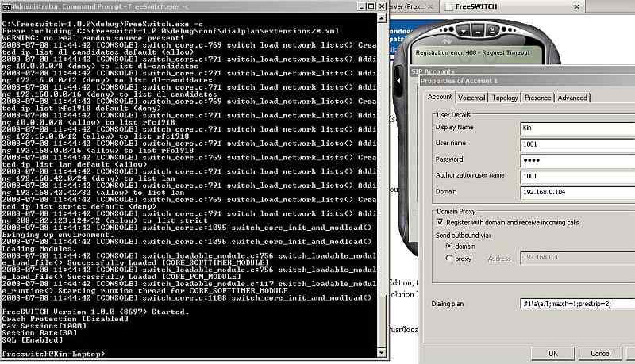This screenshot has height=364, width=635.
Task: Switch to the Voicemail tab
Action: [471, 98]
